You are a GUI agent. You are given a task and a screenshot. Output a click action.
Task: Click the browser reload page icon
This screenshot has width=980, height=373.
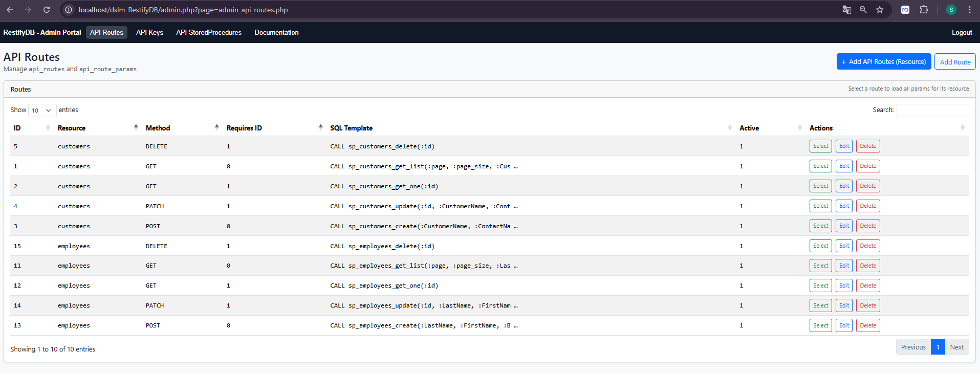coord(47,10)
